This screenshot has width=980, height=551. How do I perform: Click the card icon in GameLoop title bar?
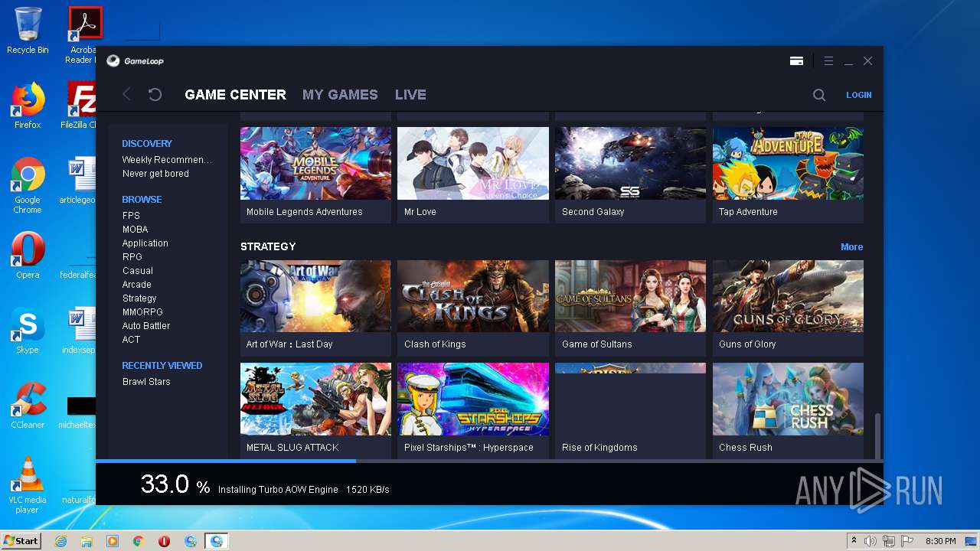pyautogui.click(x=796, y=60)
